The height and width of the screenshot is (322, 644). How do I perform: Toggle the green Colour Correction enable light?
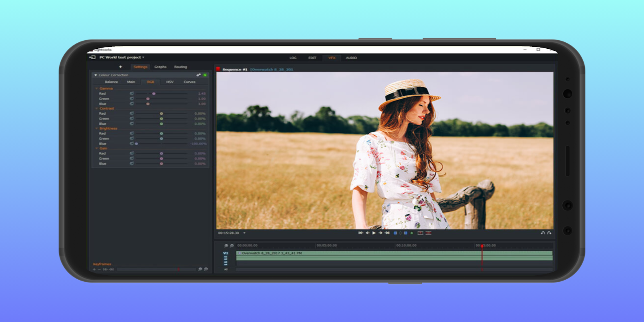click(205, 75)
